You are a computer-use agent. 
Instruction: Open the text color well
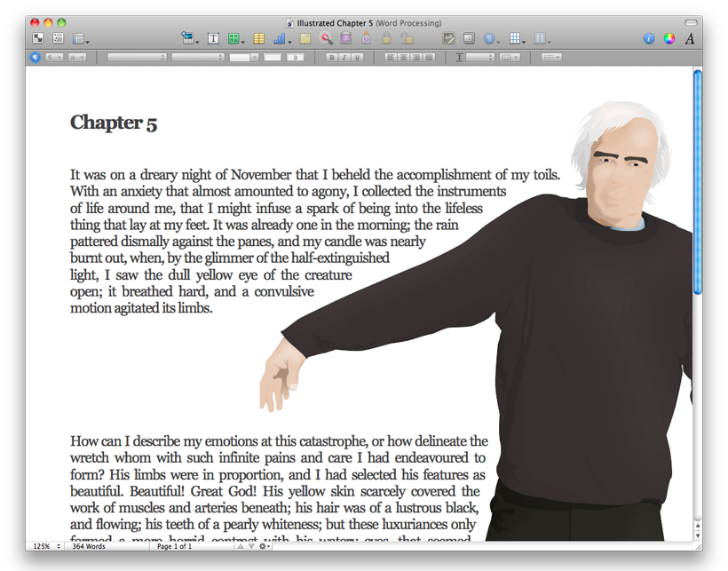pos(273,57)
